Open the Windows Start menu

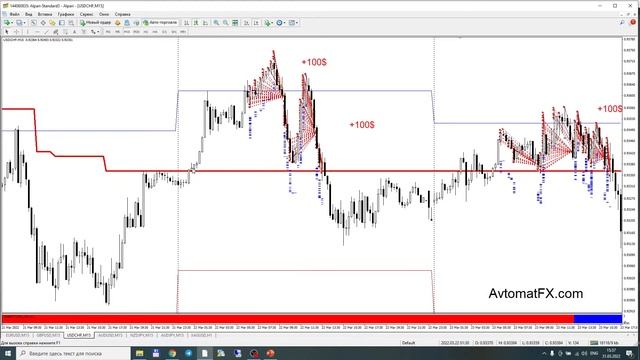click(8, 353)
